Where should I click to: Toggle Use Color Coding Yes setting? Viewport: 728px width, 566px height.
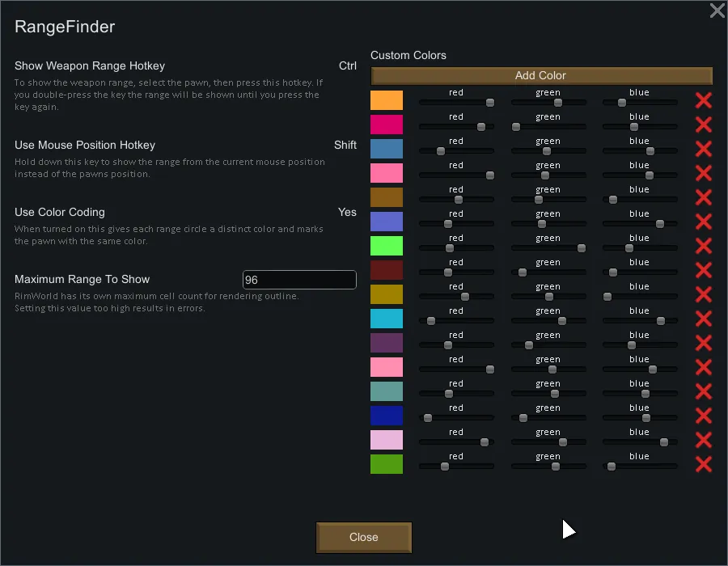347,212
